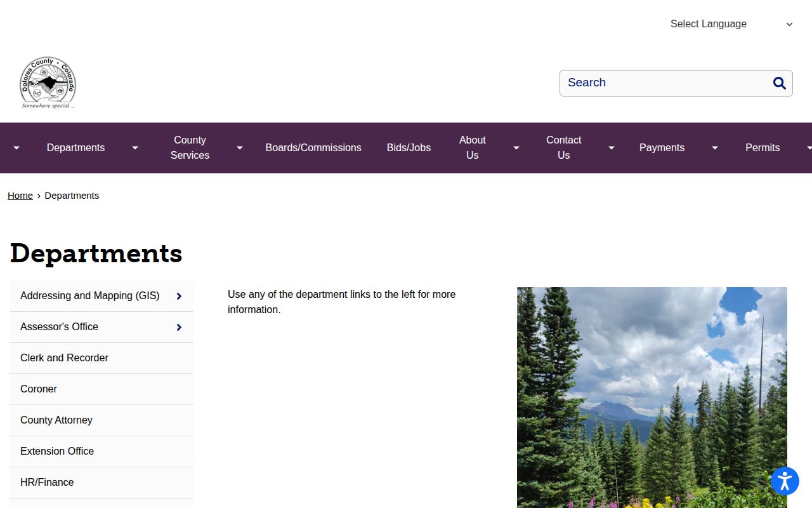The image size is (812, 508).
Task: Open the accessibility widget icon
Action: click(785, 481)
